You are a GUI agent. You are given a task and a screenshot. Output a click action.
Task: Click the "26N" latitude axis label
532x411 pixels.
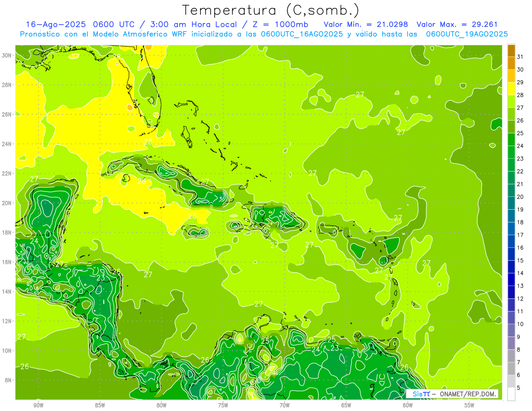7,114
